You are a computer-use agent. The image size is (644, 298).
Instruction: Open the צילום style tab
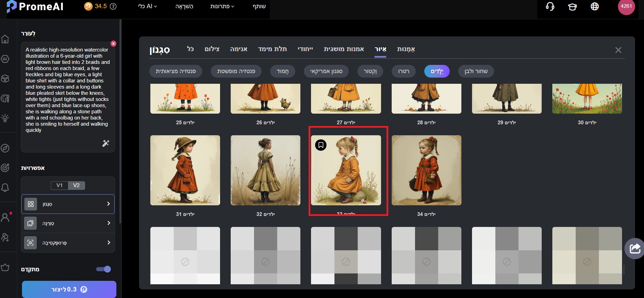[212, 49]
